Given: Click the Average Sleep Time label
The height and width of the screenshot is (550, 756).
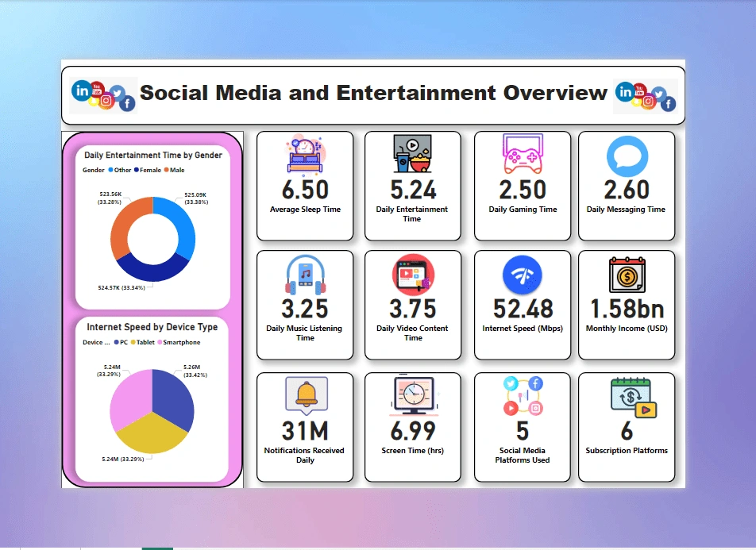Looking at the screenshot, I should [305, 210].
